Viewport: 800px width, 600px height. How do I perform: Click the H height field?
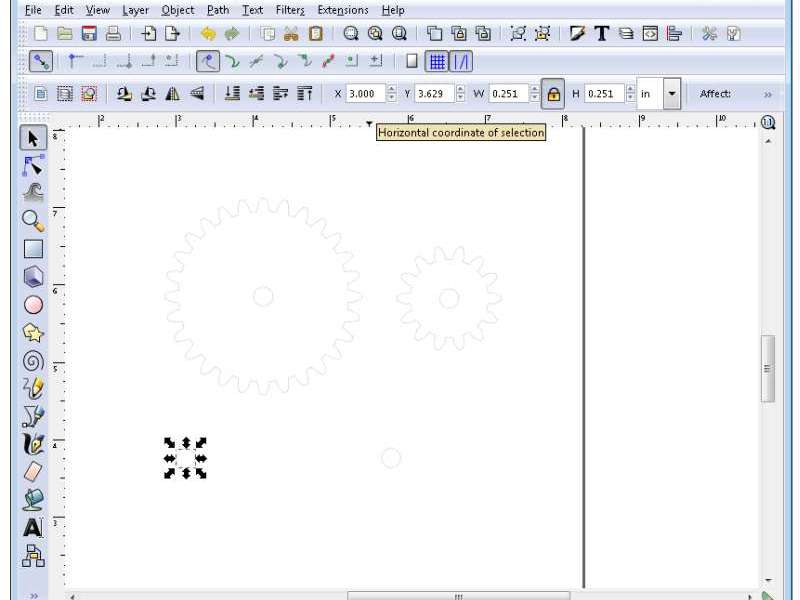[x=604, y=94]
